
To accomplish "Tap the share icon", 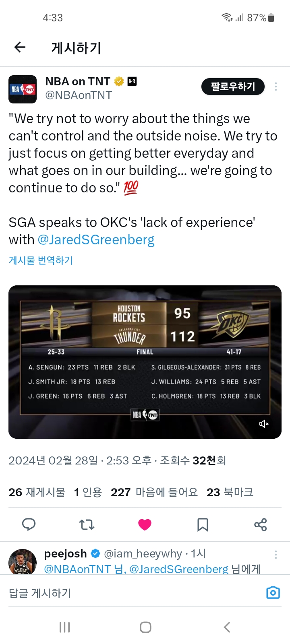I will point(261,524).
